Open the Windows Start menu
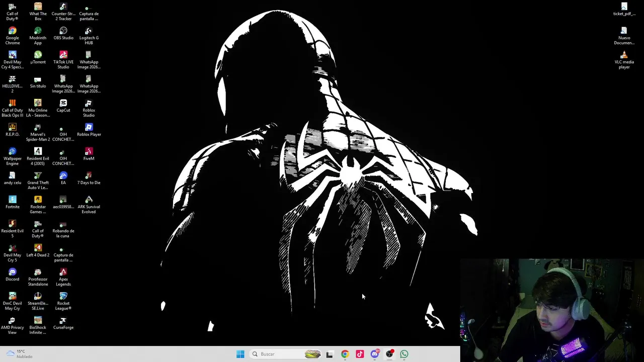The image size is (644, 362). pyautogui.click(x=240, y=354)
